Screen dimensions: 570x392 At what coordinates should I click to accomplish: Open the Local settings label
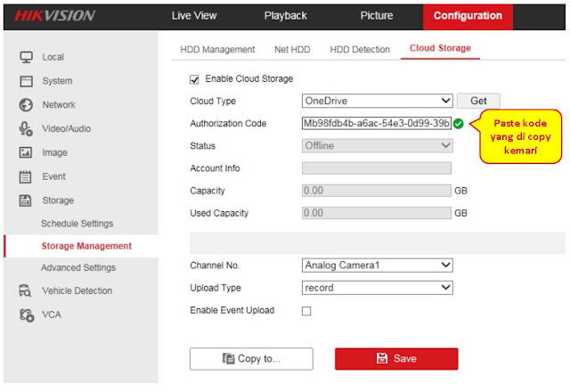[x=53, y=57]
